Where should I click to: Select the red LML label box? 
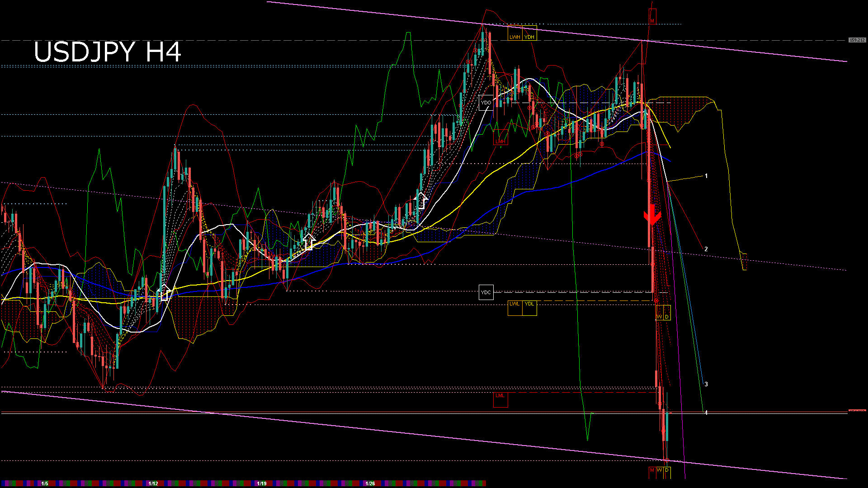coord(500,399)
